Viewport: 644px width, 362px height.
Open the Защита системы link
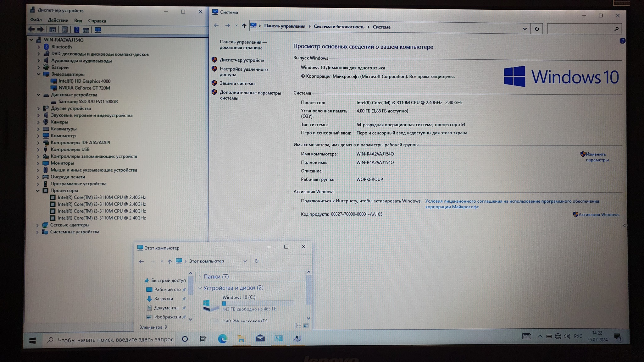click(237, 84)
